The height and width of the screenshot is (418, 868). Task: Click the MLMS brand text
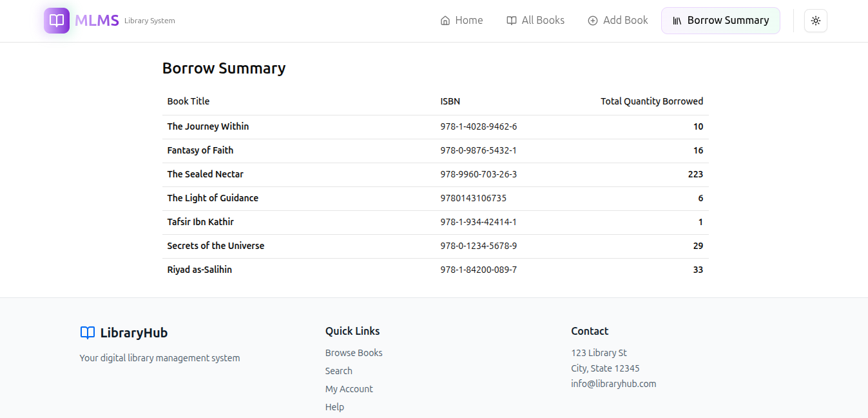point(97,21)
